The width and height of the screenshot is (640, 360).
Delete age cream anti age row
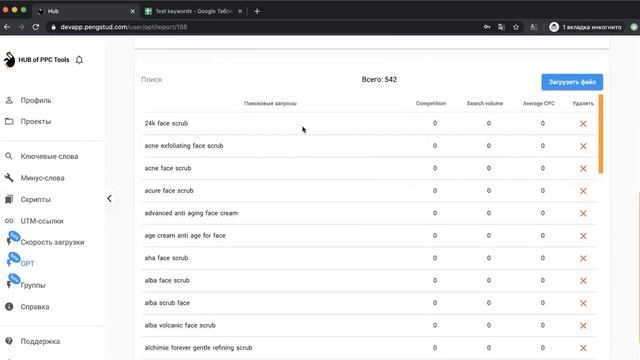pyautogui.click(x=583, y=236)
